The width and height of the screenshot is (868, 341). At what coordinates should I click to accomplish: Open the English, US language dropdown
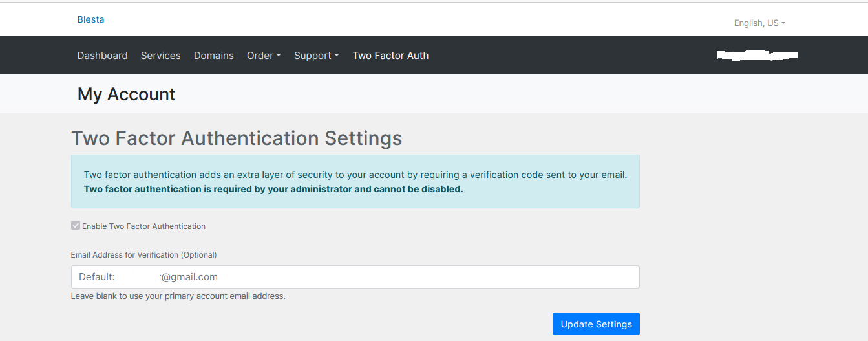click(759, 23)
